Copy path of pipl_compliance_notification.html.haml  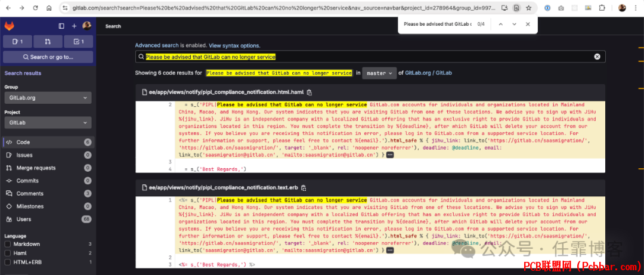[309, 92]
